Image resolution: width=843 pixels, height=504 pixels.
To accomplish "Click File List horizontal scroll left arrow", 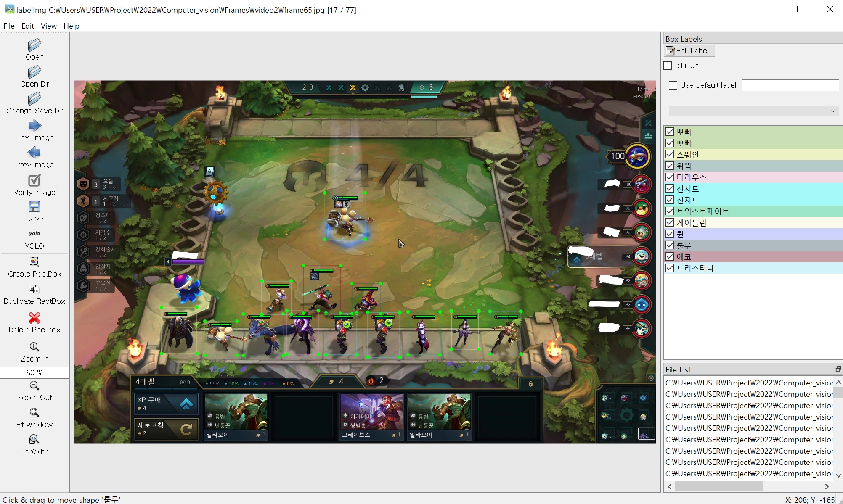I will click(670, 486).
